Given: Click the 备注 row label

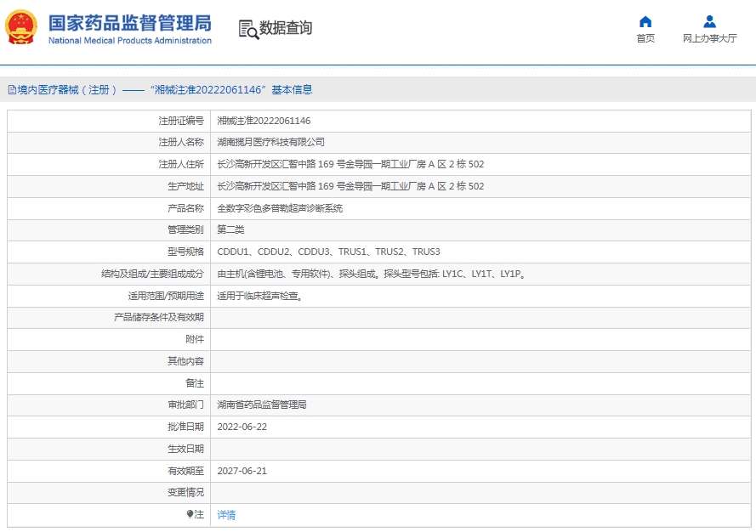Looking at the screenshot, I should pyautogui.click(x=194, y=383).
